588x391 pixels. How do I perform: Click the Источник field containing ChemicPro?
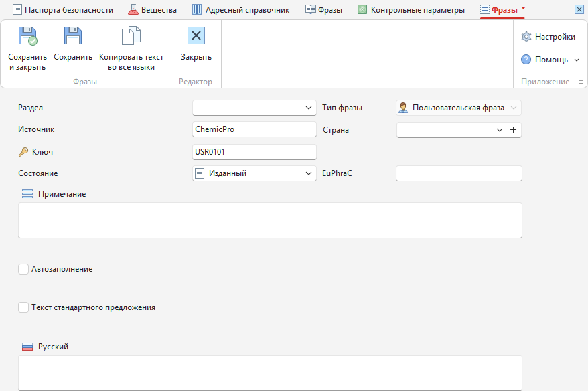click(x=254, y=129)
